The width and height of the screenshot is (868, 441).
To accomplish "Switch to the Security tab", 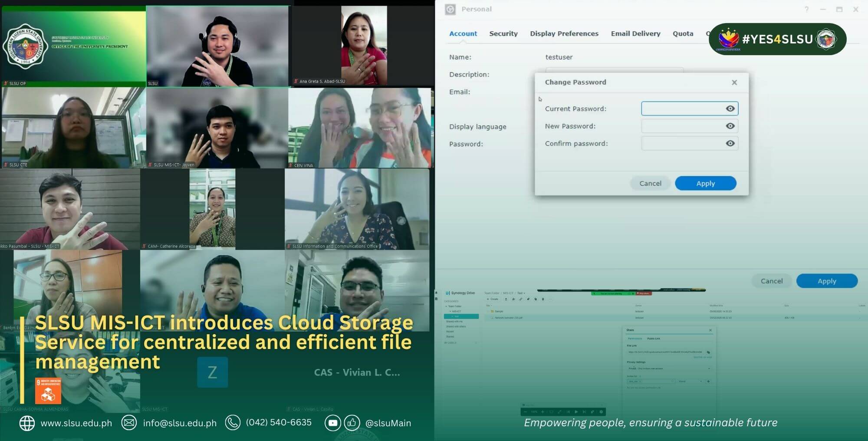I will (x=503, y=34).
